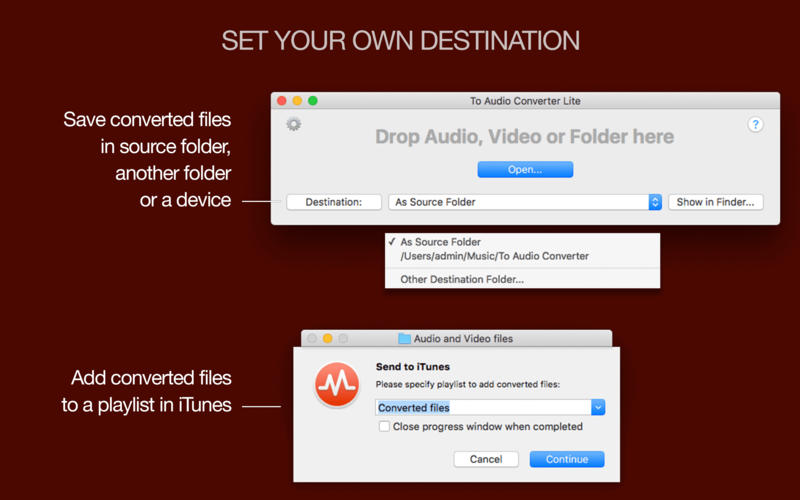The height and width of the screenshot is (500, 800).
Task: Click 'Drop Audio, Video or Folder here' area
Action: [524, 137]
